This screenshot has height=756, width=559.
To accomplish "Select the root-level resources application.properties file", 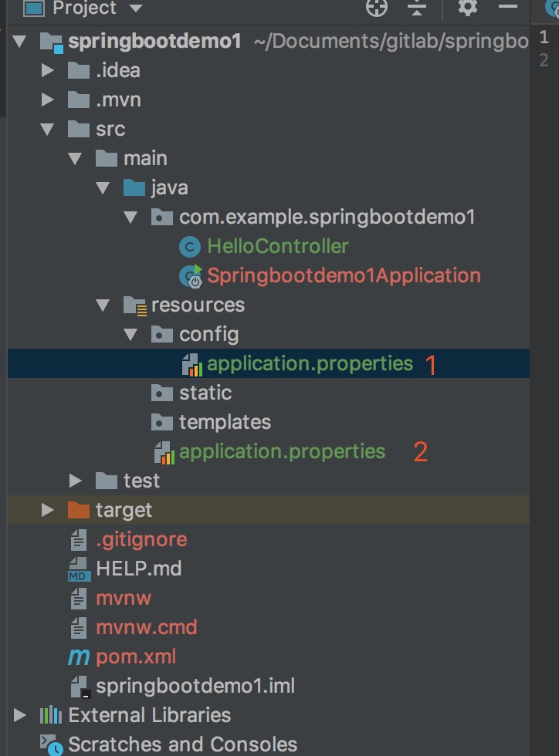I will [x=282, y=451].
